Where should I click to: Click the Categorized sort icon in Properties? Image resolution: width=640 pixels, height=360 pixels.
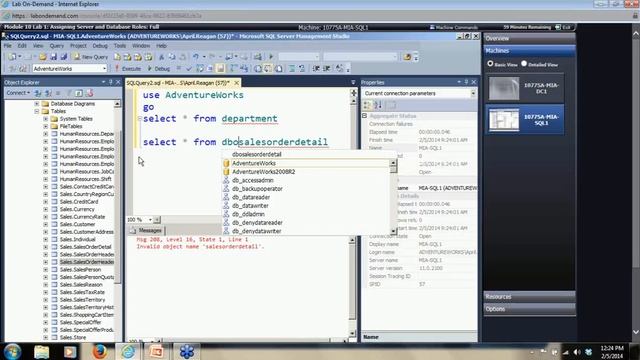coord(367,105)
